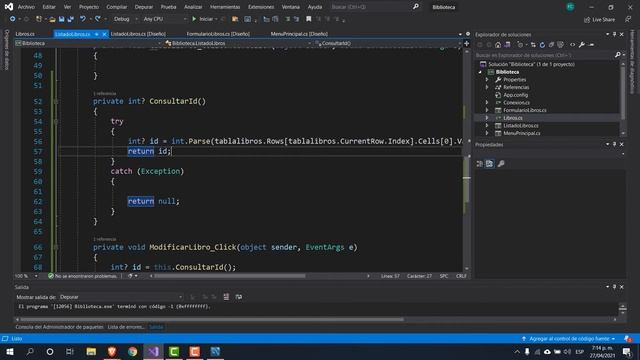
Task: Click the Clear All output icon
Action: tap(226, 297)
